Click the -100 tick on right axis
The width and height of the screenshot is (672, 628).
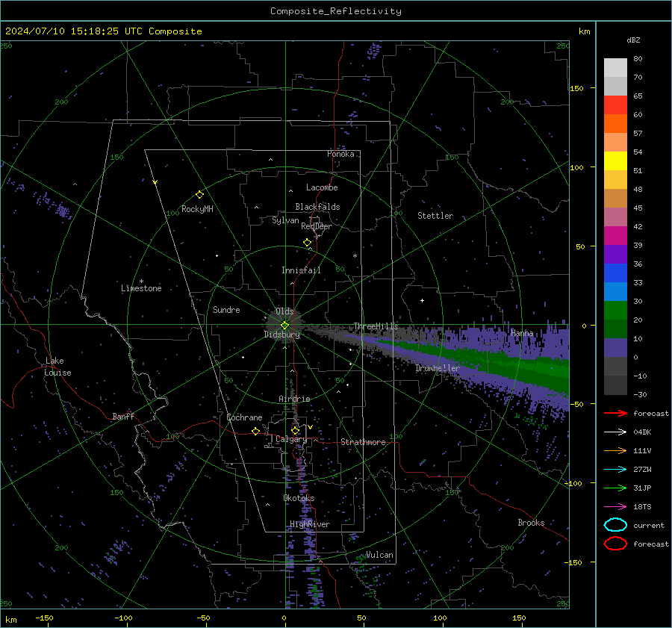[573, 483]
